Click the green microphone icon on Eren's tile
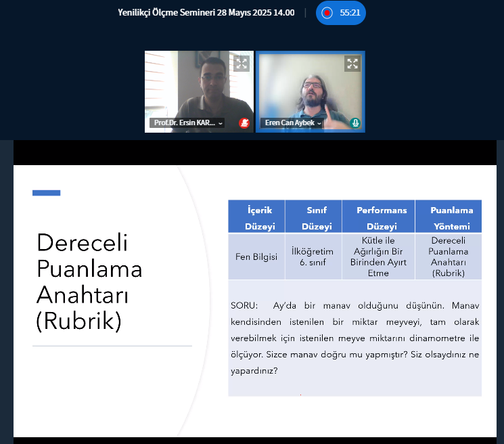 355,123
